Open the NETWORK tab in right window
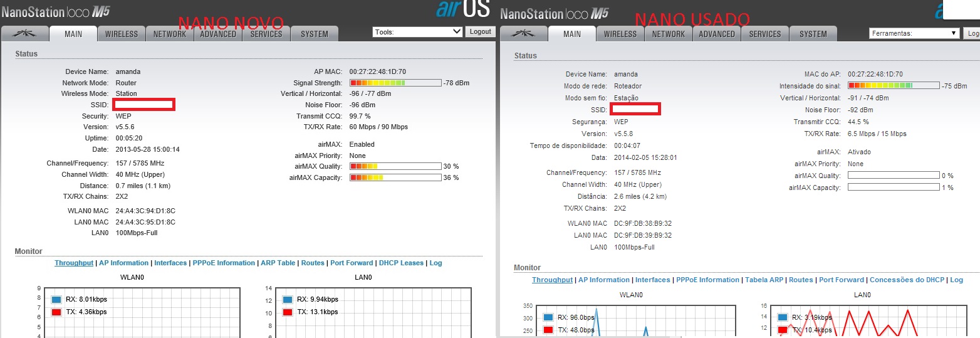The width and height of the screenshot is (980, 338). click(x=669, y=34)
